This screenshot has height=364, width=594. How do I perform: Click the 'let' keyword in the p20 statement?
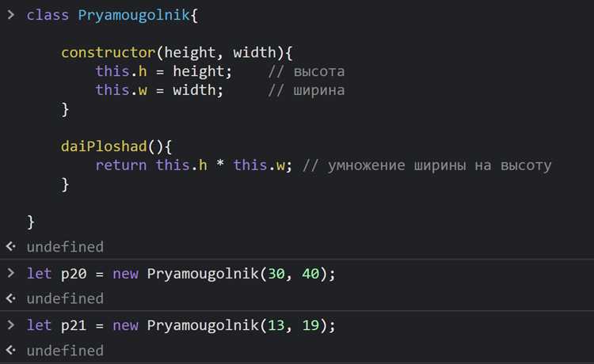click(39, 274)
